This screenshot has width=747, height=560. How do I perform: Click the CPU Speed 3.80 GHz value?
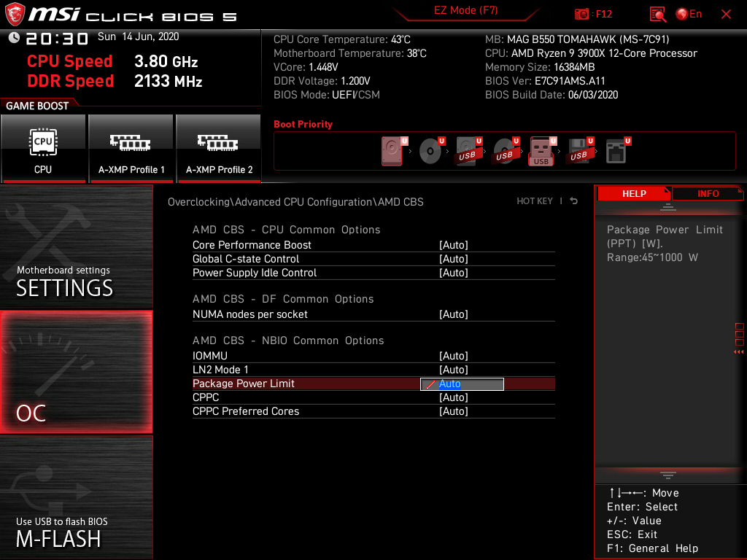pyautogui.click(x=166, y=61)
